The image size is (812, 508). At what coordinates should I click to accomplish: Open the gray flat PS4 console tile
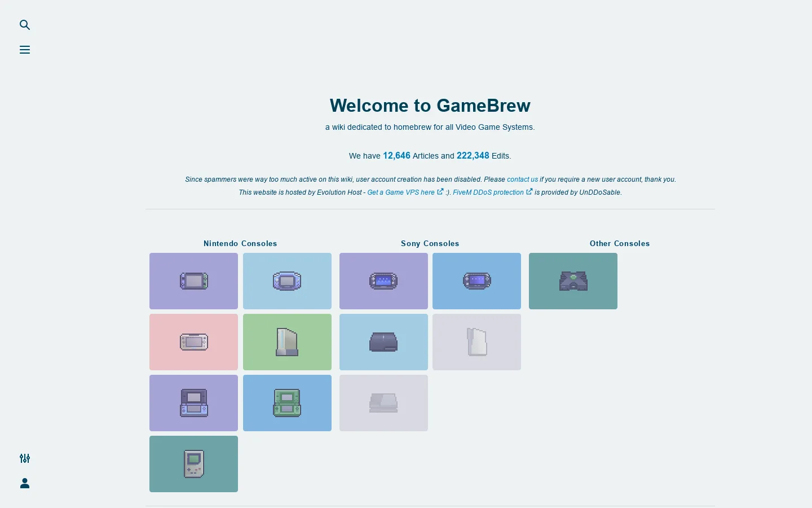[x=383, y=403]
